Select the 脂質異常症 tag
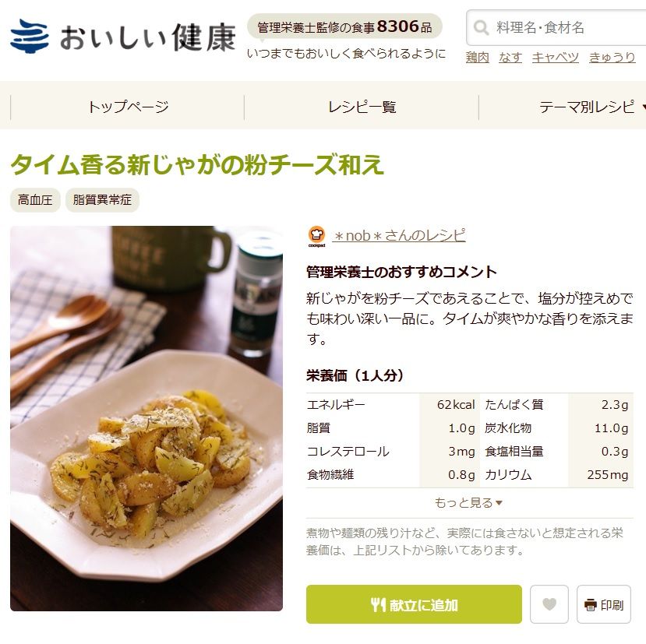The height and width of the screenshot is (644, 646). pyautogui.click(x=102, y=200)
